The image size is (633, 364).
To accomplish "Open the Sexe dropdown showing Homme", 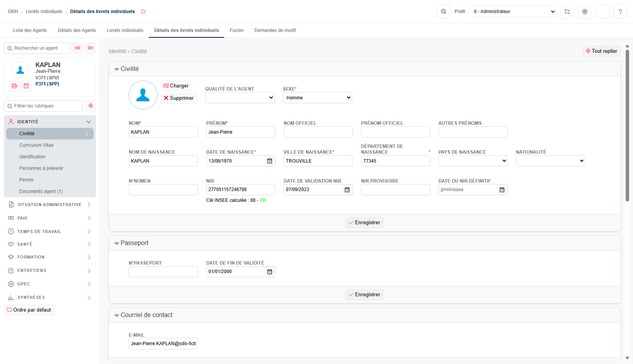I will coord(317,98).
